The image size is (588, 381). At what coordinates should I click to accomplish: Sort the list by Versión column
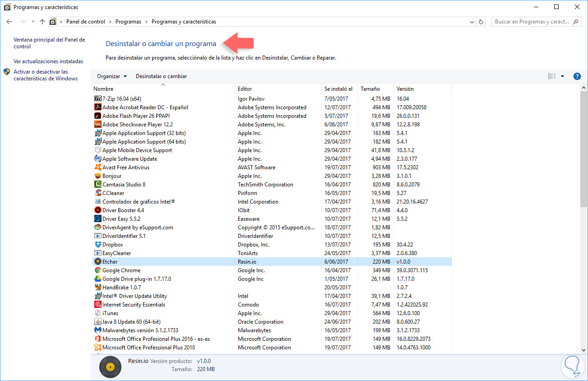tap(422, 89)
